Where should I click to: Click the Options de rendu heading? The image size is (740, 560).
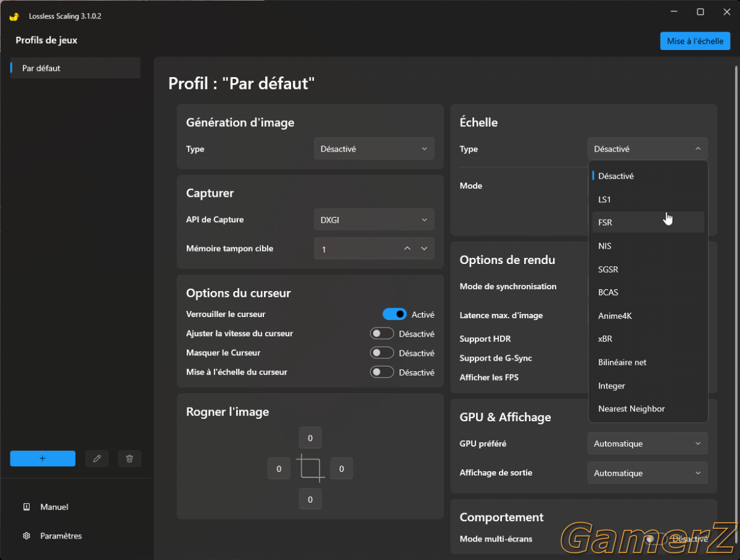click(x=508, y=260)
